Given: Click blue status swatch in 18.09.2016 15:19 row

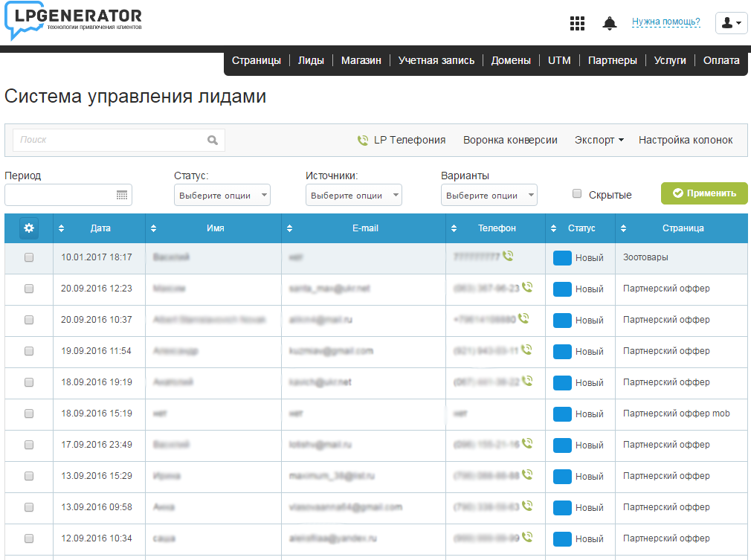Looking at the screenshot, I should click(562, 414).
